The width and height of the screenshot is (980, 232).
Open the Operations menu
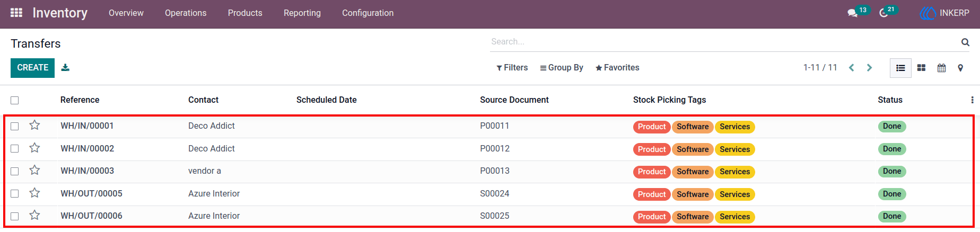pos(186,13)
